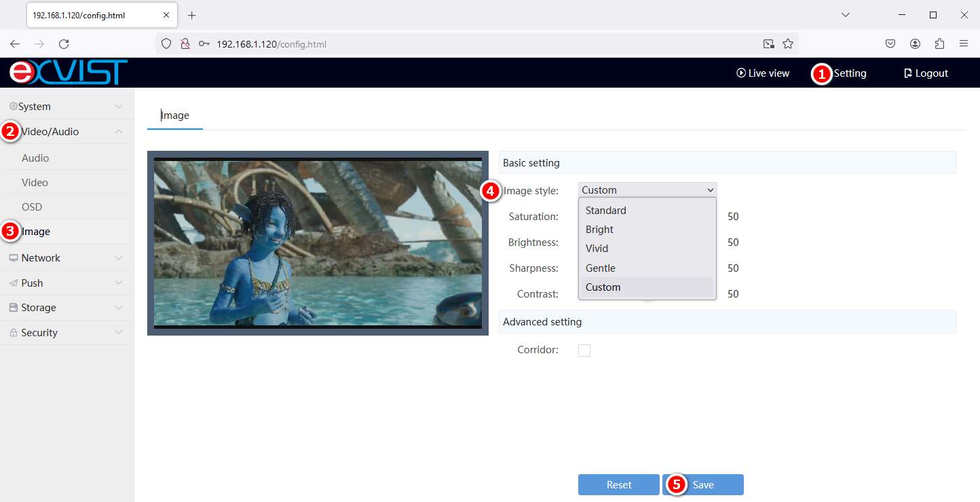Expand the Storage menu section
This screenshot has height=502, width=980.
tap(67, 307)
